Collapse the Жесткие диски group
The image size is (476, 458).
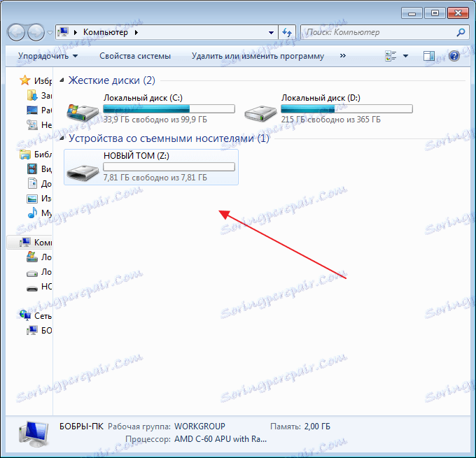click(x=62, y=80)
